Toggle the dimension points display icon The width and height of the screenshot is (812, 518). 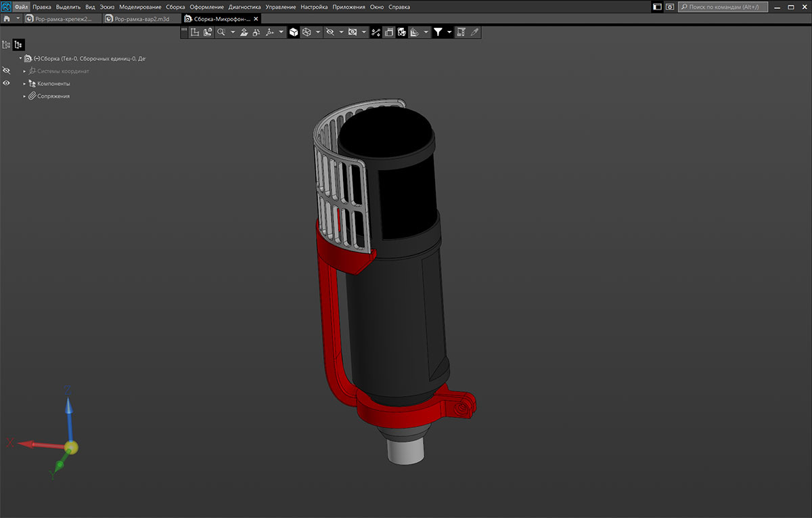pos(376,32)
